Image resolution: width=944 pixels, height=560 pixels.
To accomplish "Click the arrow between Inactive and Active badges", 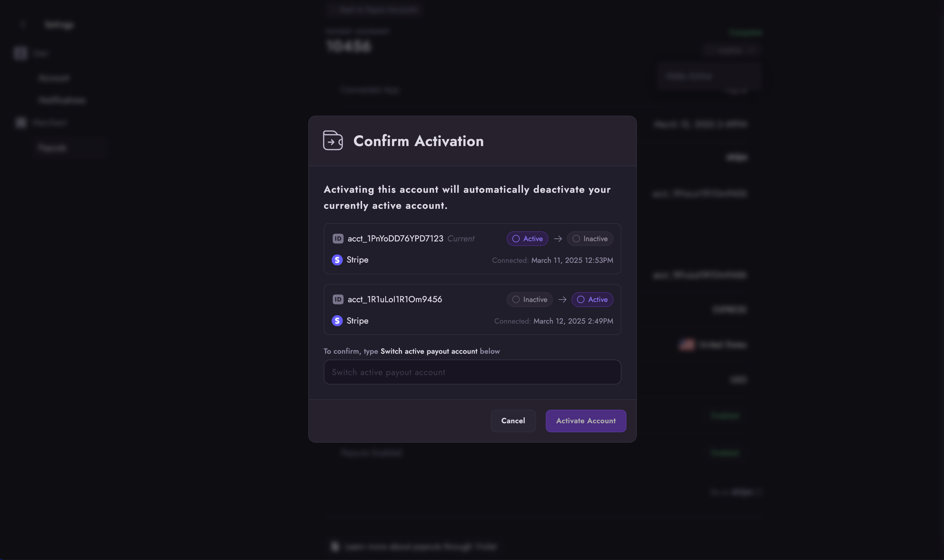I will (562, 300).
